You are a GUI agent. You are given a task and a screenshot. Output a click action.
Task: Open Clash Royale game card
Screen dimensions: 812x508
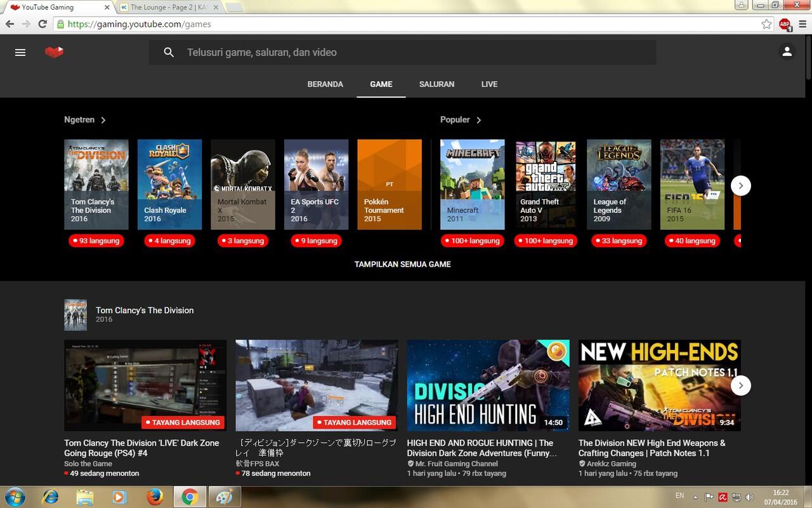point(169,185)
